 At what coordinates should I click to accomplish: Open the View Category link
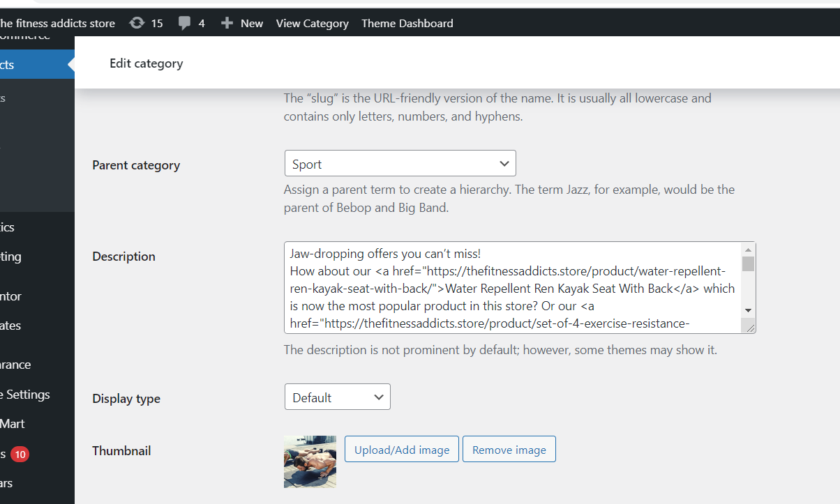click(312, 23)
